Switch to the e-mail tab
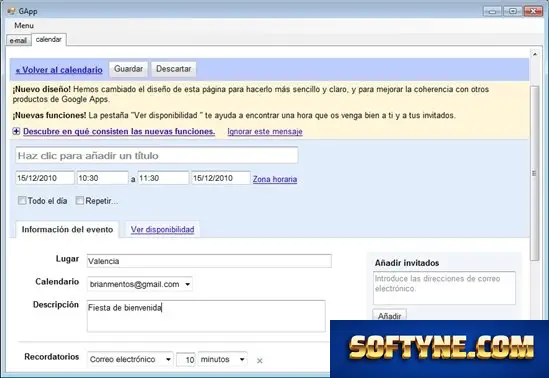The width and height of the screenshot is (549, 378). coord(18,41)
